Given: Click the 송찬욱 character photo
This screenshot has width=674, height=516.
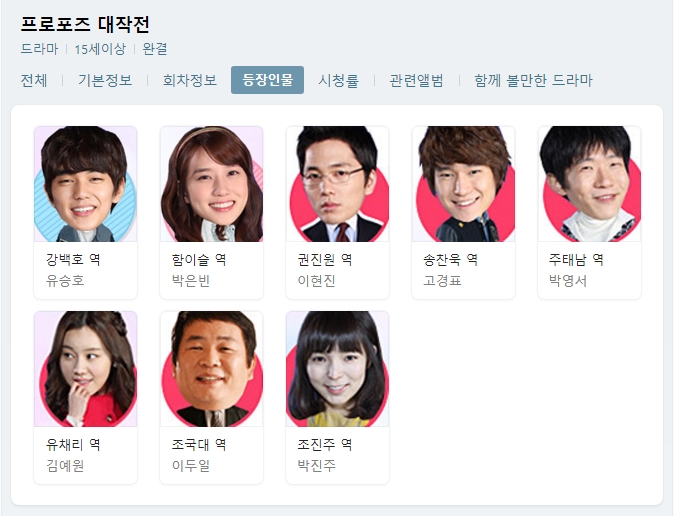Looking at the screenshot, I should pyautogui.click(x=463, y=184).
